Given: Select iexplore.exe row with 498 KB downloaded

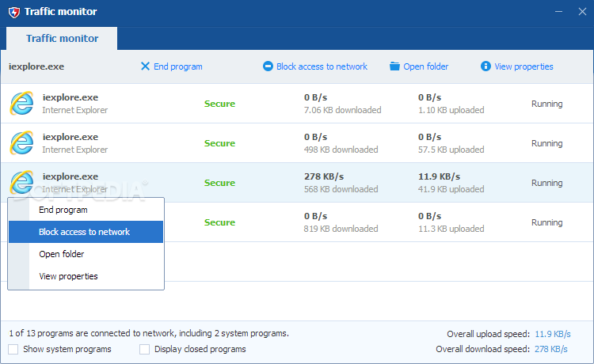Looking at the screenshot, I should [297, 143].
